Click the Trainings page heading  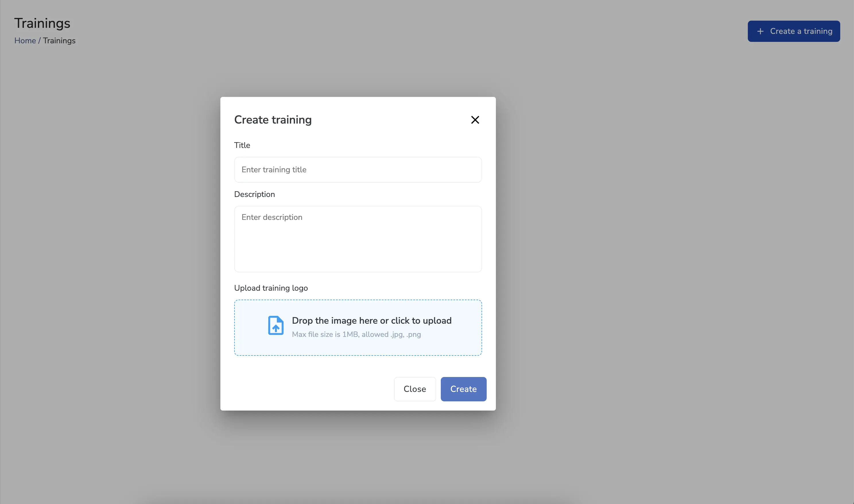[x=42, y=23]
